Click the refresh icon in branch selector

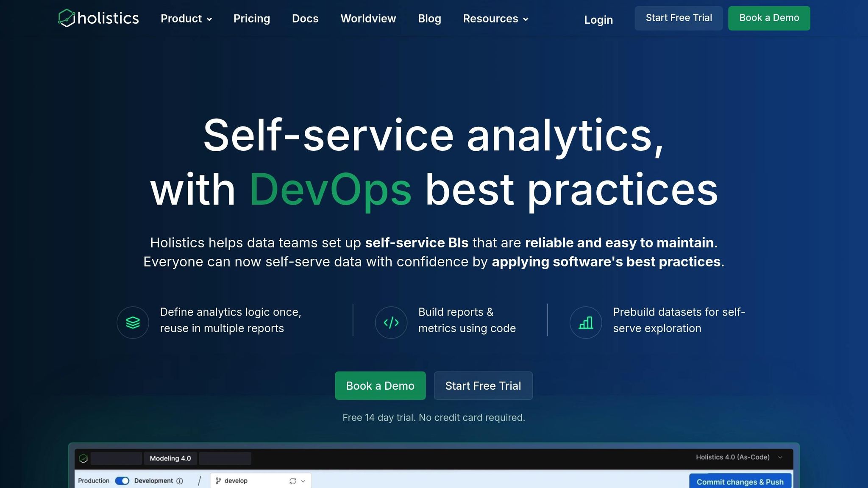tap(292, 481)
